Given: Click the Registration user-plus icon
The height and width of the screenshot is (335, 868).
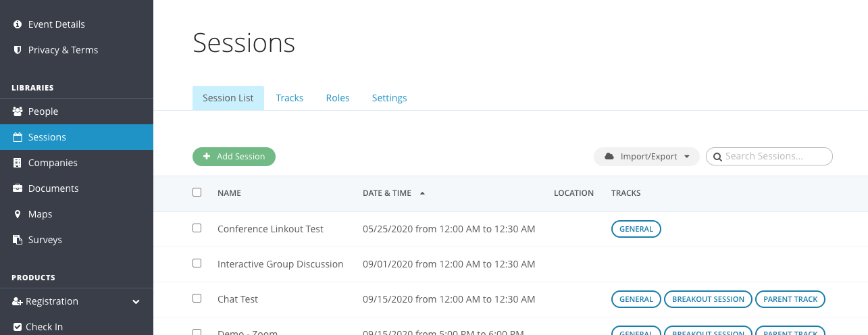Looking at the screenshot, I should point(18,301).
